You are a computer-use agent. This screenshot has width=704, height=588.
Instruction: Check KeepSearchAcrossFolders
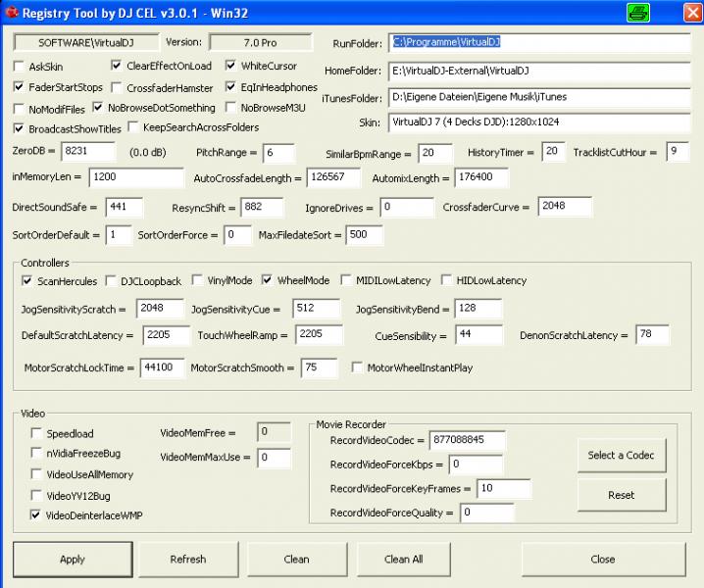point(133,127)
